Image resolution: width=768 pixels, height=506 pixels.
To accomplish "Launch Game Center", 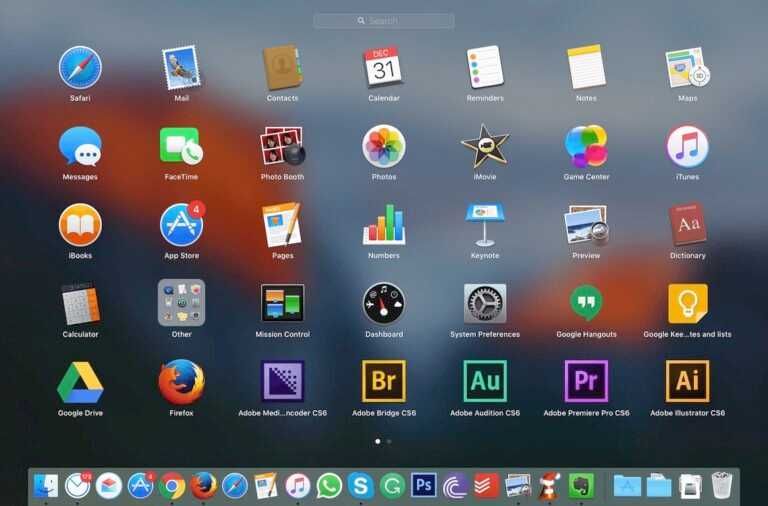I will [x=586, y=146].
